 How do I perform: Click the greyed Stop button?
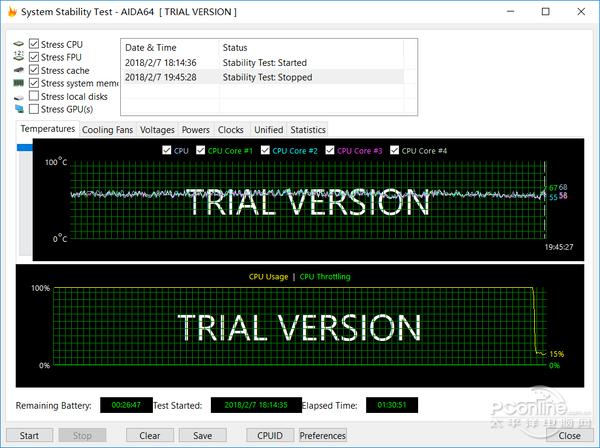82,435
